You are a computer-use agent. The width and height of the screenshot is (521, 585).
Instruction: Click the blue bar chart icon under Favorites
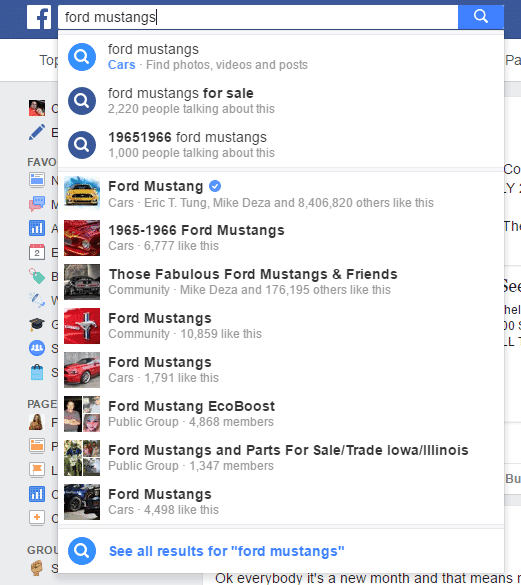[x=37, y=228]
